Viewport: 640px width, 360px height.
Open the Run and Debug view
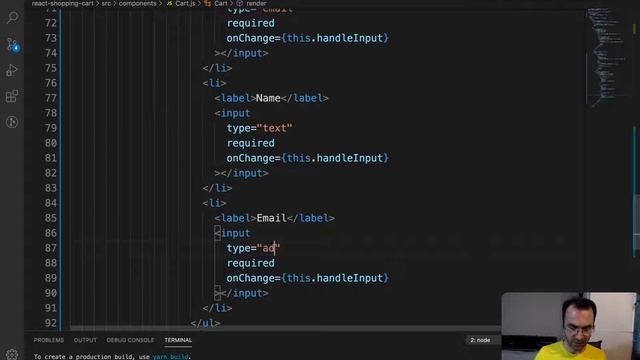click(x=12, y=70)
